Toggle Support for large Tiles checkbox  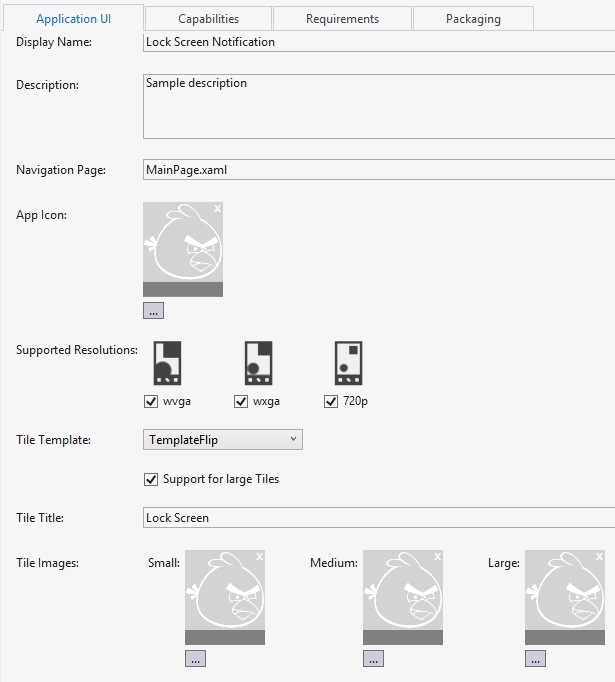152,479
